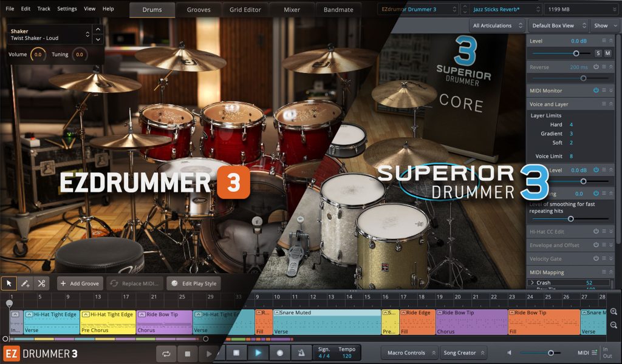Viewport: 622px width, 364px height.
Task: Click the blue play button
Action: pyautogui.click(x=258, y=352)
